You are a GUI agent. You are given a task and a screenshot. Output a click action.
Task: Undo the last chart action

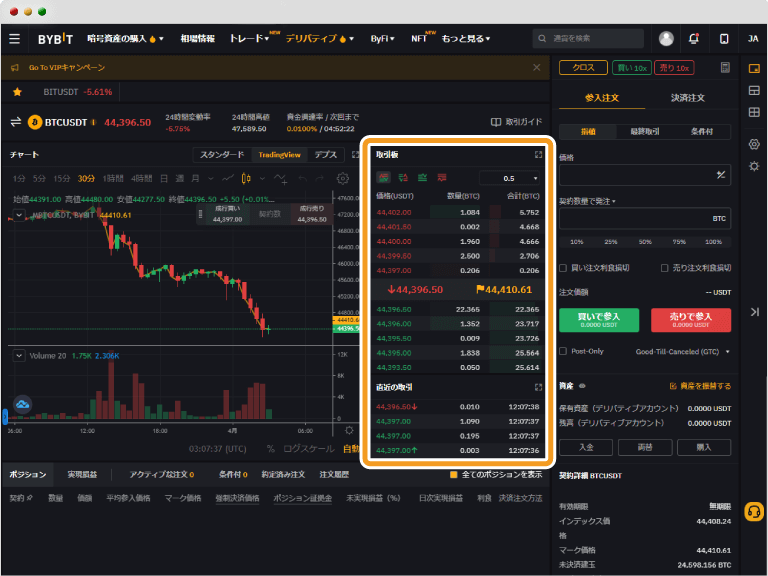[x=303, y=178]
